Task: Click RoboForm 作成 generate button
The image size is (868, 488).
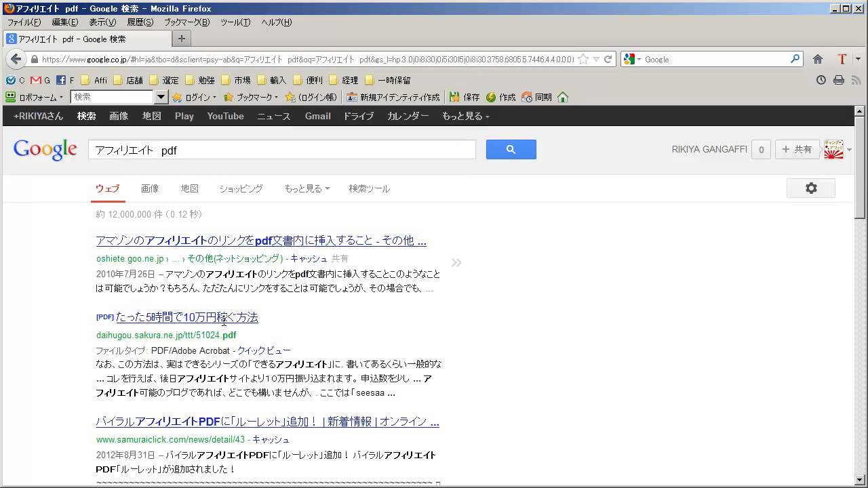Action: point(500,97)
